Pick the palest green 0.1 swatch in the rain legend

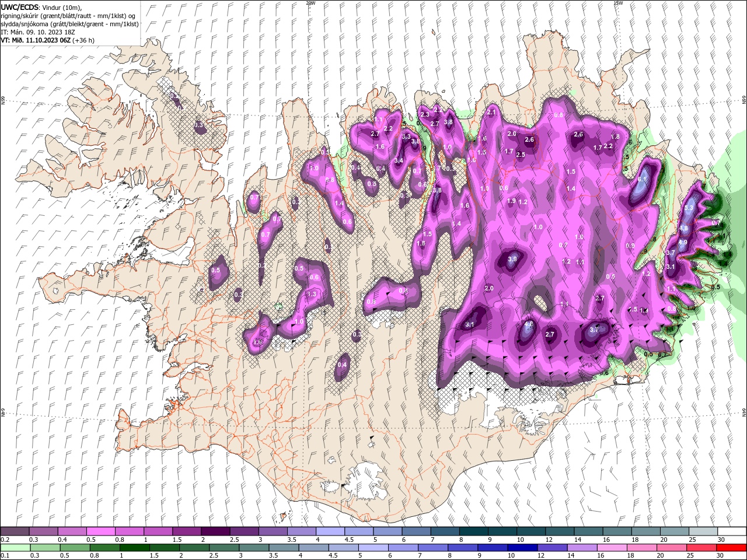[16, 548]
